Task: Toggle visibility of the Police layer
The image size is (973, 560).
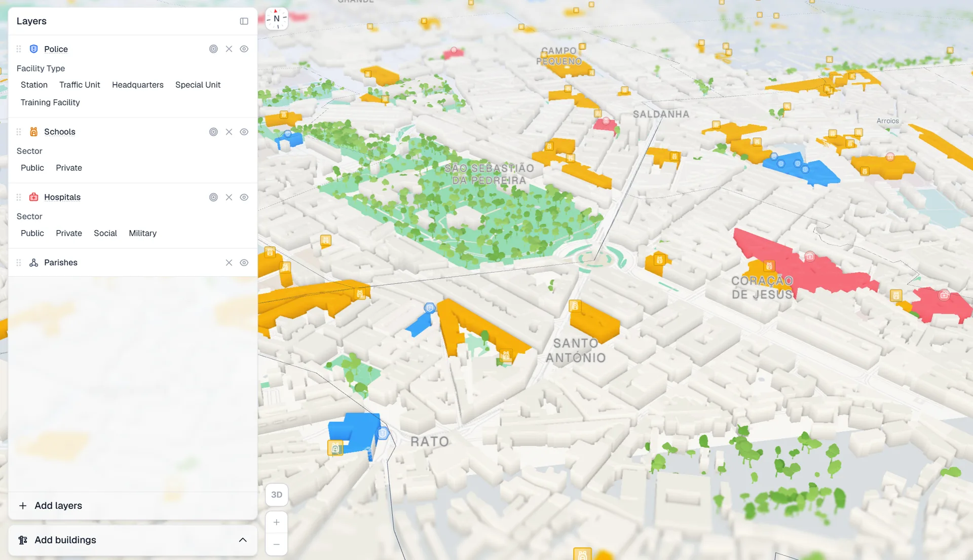Action: pos(244,49)
